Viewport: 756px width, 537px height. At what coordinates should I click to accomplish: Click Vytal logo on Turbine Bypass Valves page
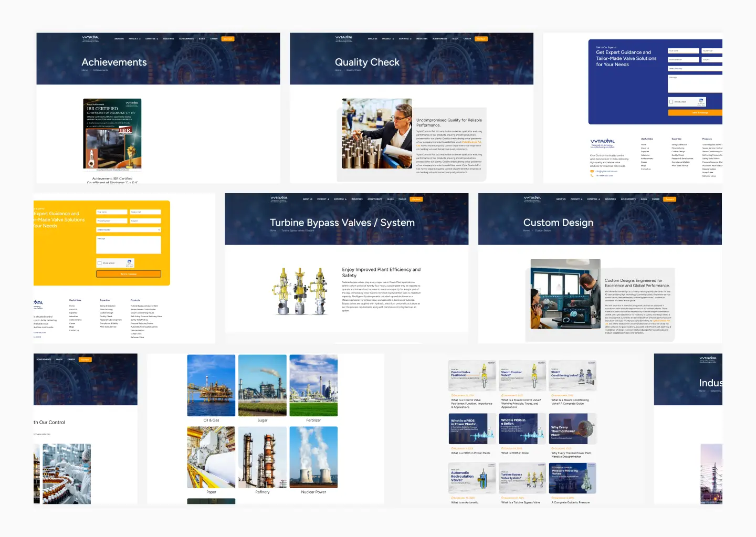point(279,199)
